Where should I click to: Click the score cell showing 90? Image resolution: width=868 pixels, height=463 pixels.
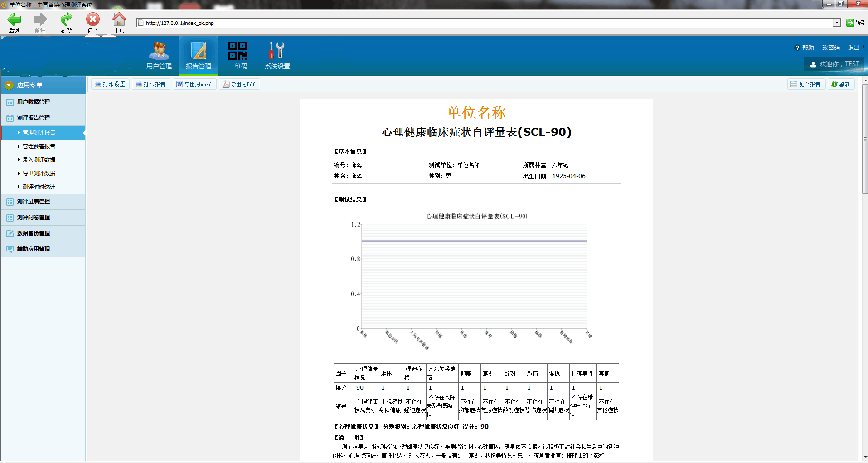click(x=366, y=388)
